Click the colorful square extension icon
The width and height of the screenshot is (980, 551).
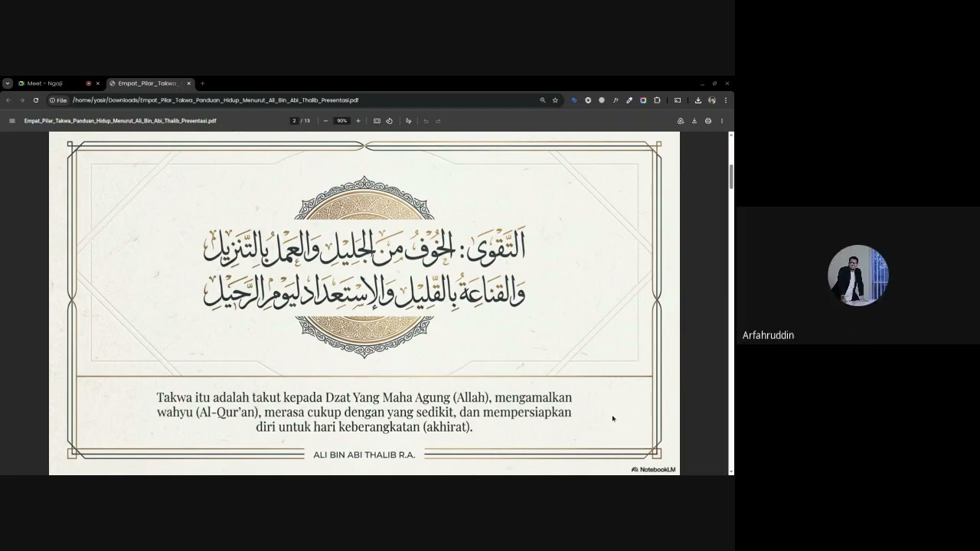click(x=643, y=100)
